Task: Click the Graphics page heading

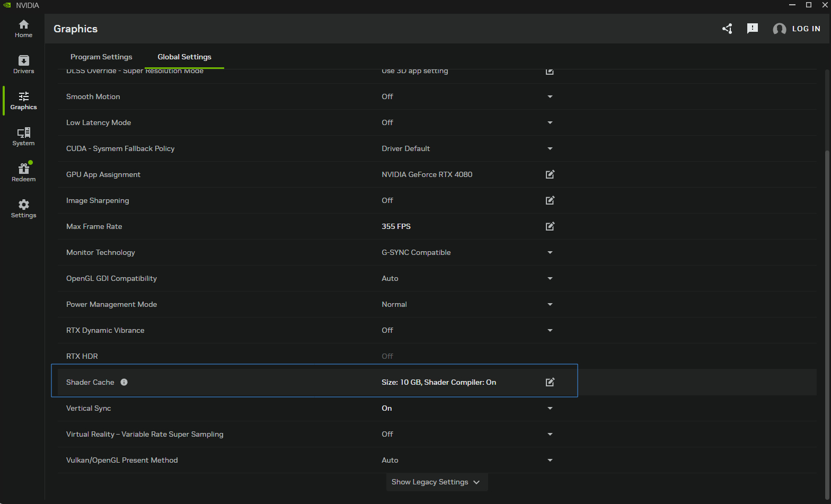Action: point(75,29)
